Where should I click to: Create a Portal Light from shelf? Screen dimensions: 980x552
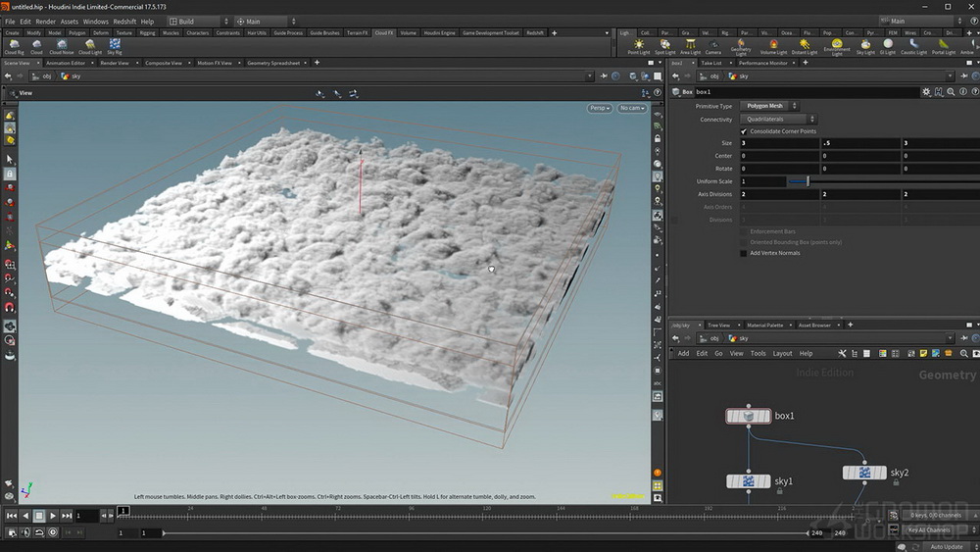943,47
